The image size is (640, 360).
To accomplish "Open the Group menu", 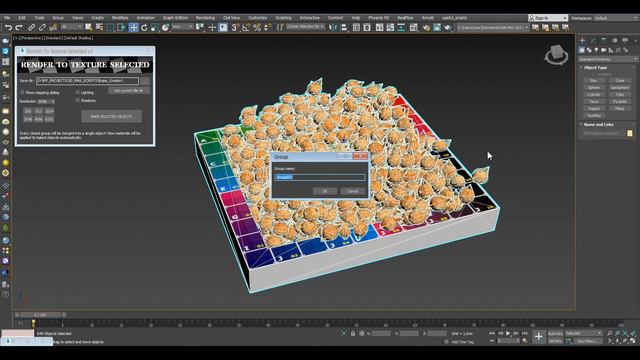I will (x=58, y=18).
